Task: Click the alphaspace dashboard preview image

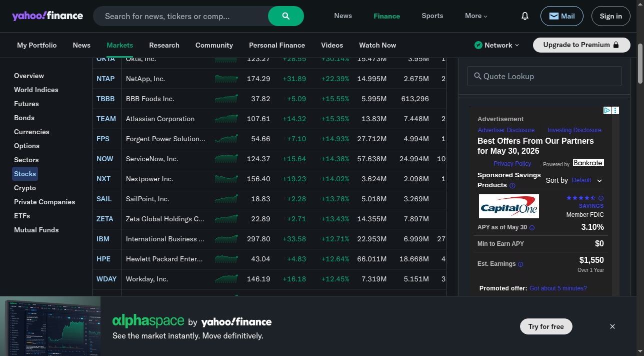Action: [x=50, y=326]
